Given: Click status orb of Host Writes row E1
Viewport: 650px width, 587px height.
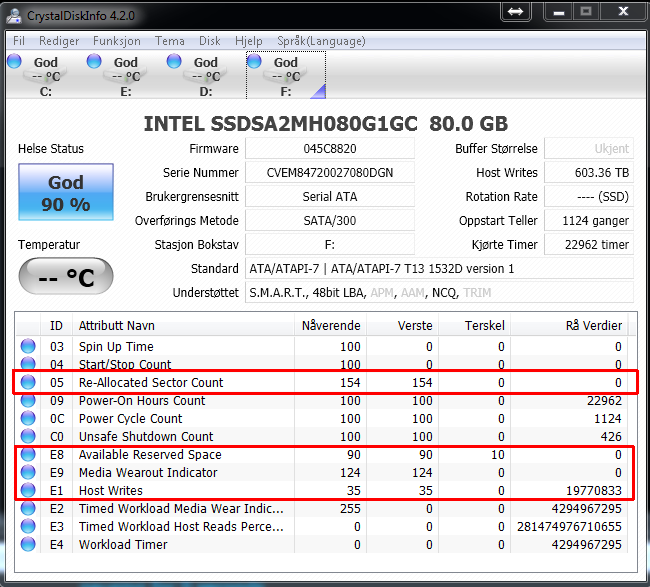Looking at the screenshot, I should coord(28,490).
